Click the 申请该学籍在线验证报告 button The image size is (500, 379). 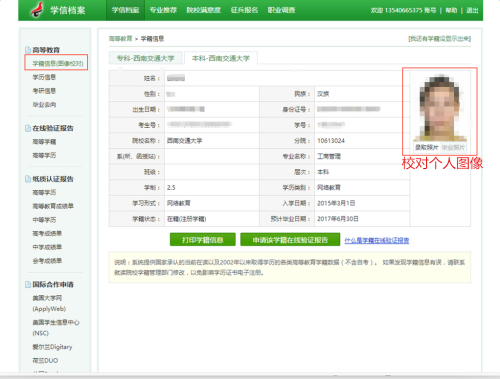pyautogui.click(x=290, y=240)
